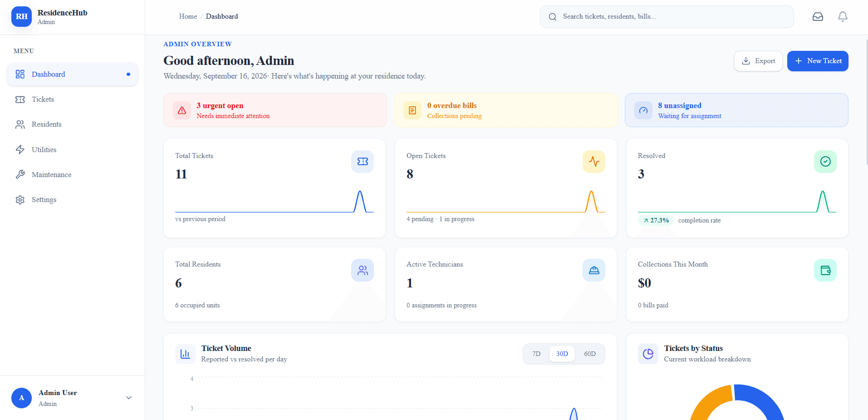Image resolution: width=868 pixels, height=420 pixels.
Task: Click the Dashboard breadcrumb
Action: [222, 16]
